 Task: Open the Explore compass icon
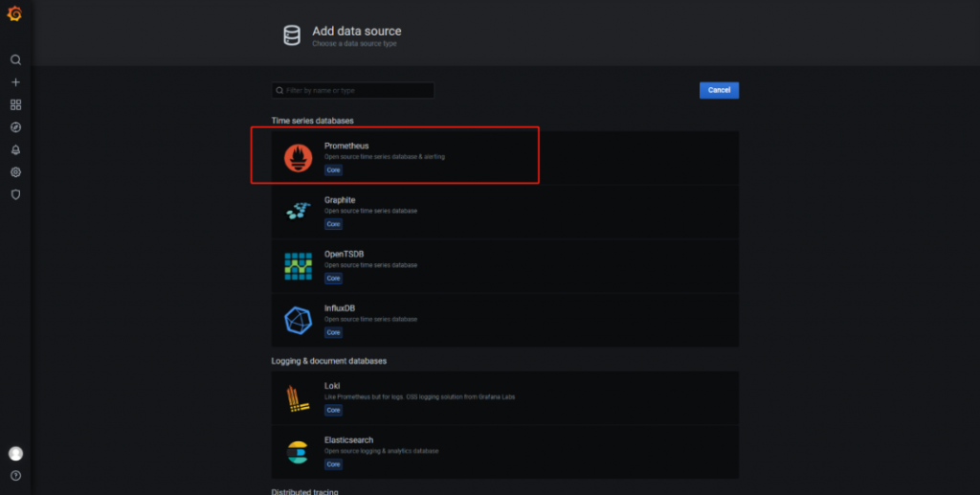(15, 127)
